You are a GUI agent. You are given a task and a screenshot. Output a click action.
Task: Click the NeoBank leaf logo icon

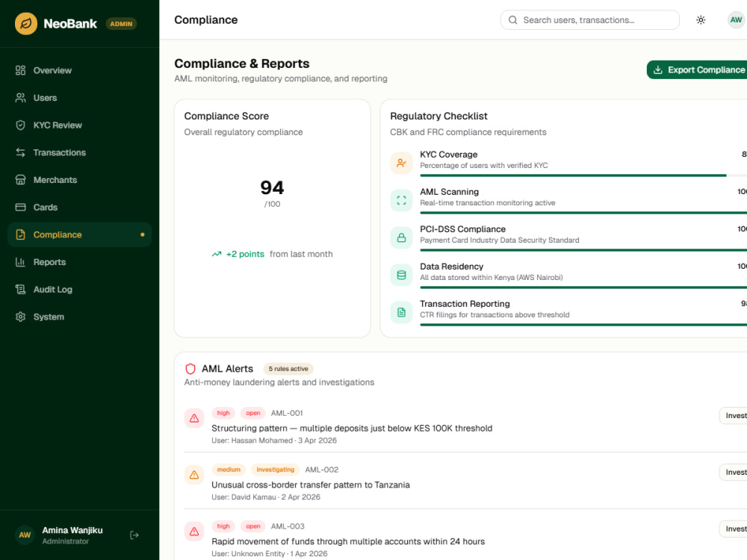click(x=26, y=23)
